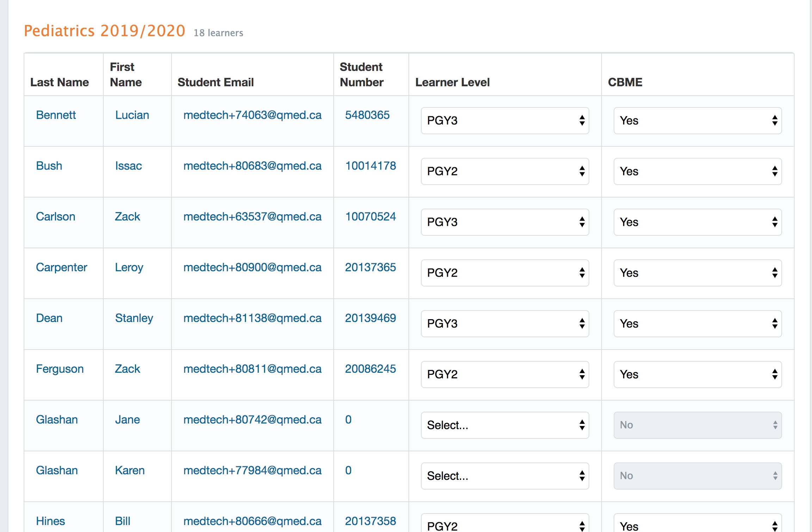The image size is (812, 532).
Task: Click email medtech+80742@qmed.ca
Action: 252,419
